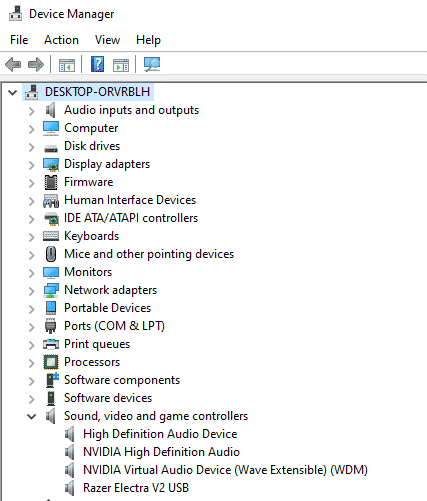The image size is (427, 501).
Task: Select NVIDIA High Definition Audio device
Action: (161, 452)
